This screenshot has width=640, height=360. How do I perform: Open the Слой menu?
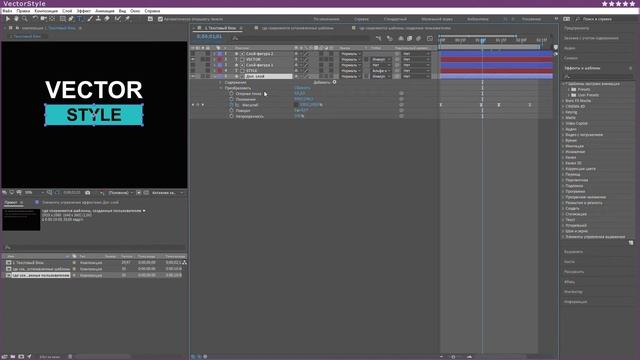[67, 11]
